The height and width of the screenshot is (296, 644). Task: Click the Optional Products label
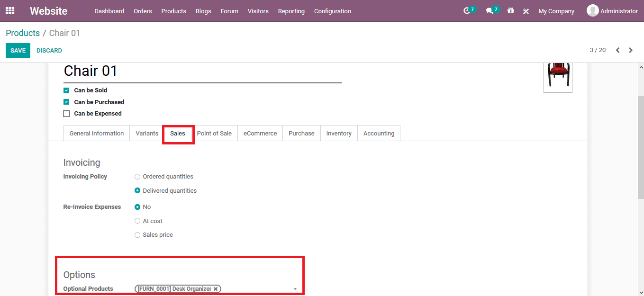coord(88,289)
